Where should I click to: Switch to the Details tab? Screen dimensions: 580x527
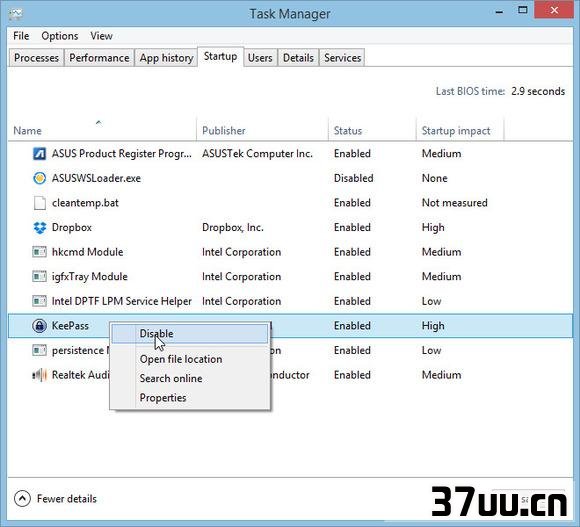[298, 58]
